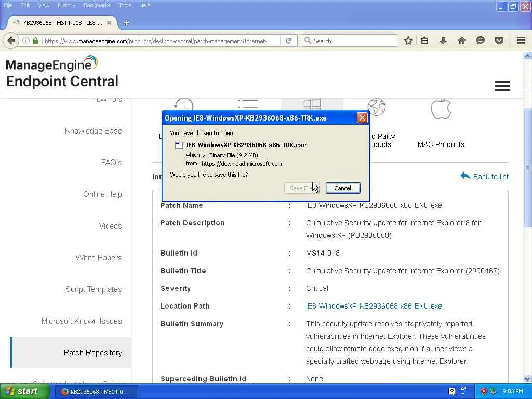Open the Tools menu
The image size is (532, 399).
pyautogui.click(x=125, y=5)
